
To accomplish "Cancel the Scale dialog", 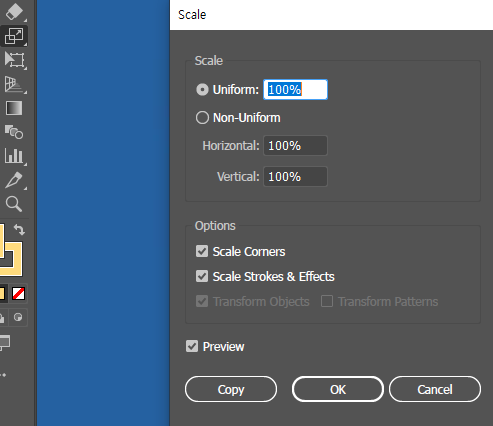I will tap(435, 389).
